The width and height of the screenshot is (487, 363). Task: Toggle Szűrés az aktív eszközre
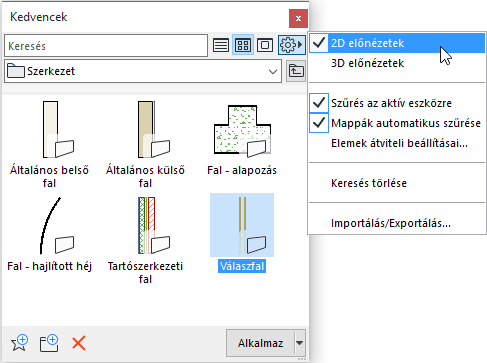(397, 103)
